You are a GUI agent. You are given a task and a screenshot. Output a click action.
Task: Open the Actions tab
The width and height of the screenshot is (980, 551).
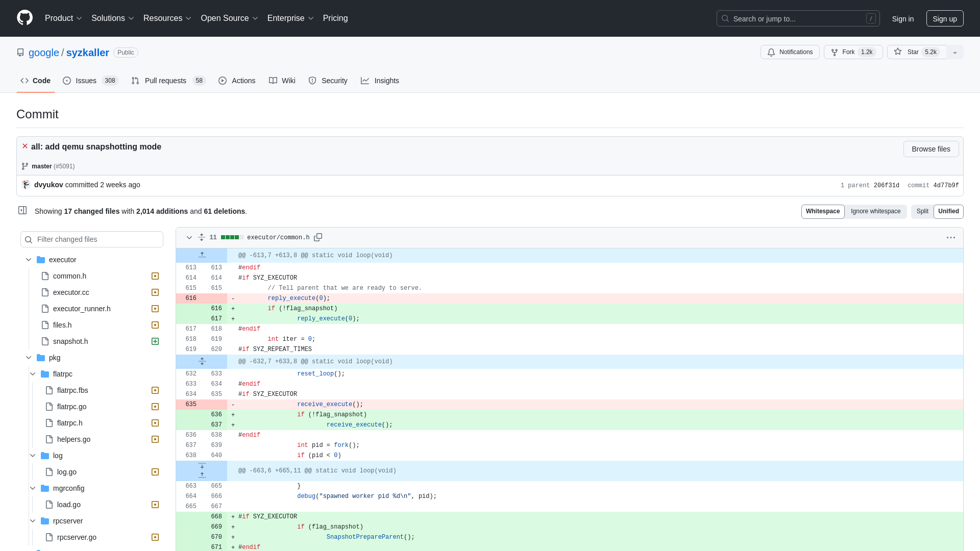(236, 81)
